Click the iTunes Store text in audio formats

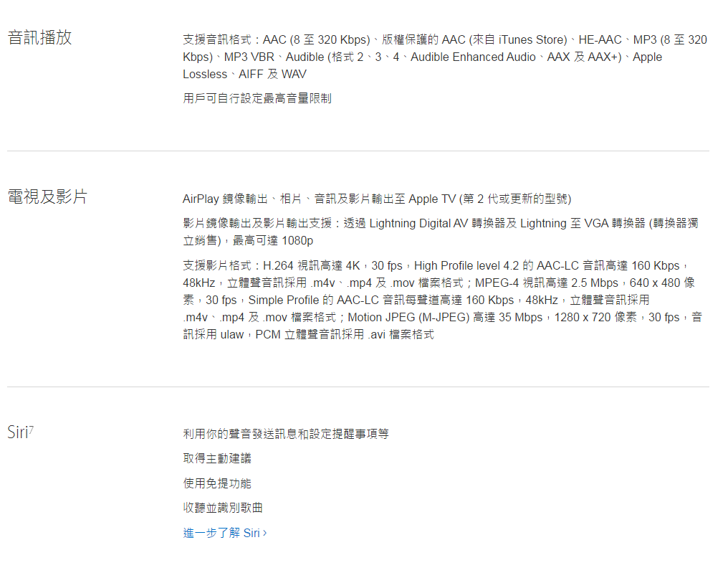coord(532,39)
